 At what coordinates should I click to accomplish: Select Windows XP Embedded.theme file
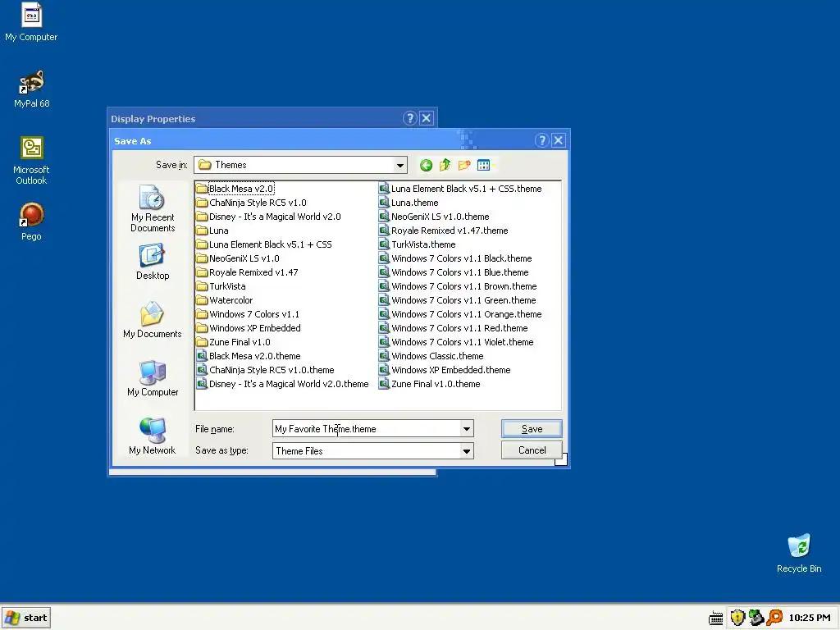(x=445, y=370)
